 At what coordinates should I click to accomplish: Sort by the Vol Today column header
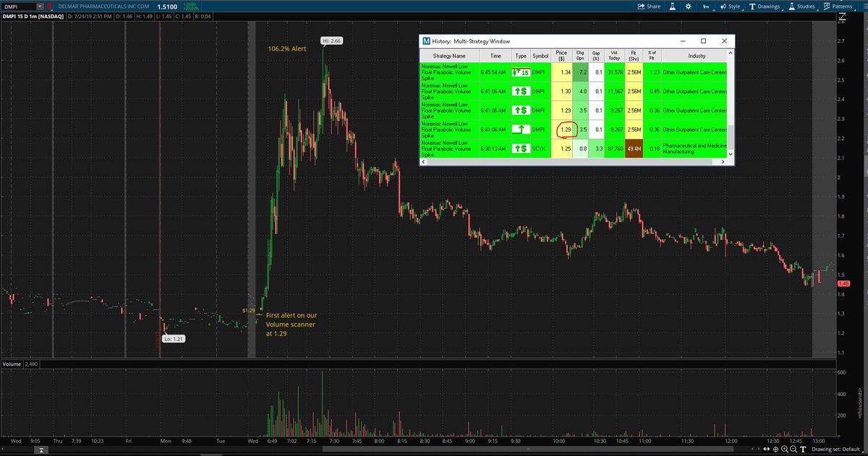614,55
